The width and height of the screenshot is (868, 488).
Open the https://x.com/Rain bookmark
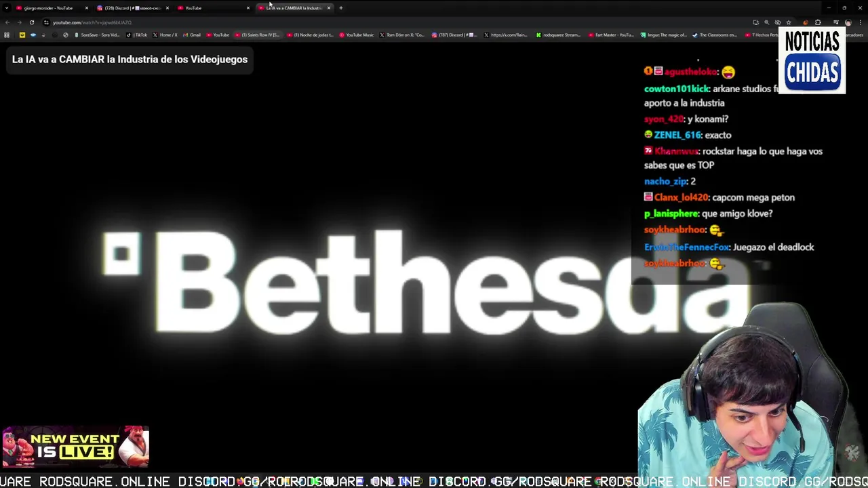point(506,35)
